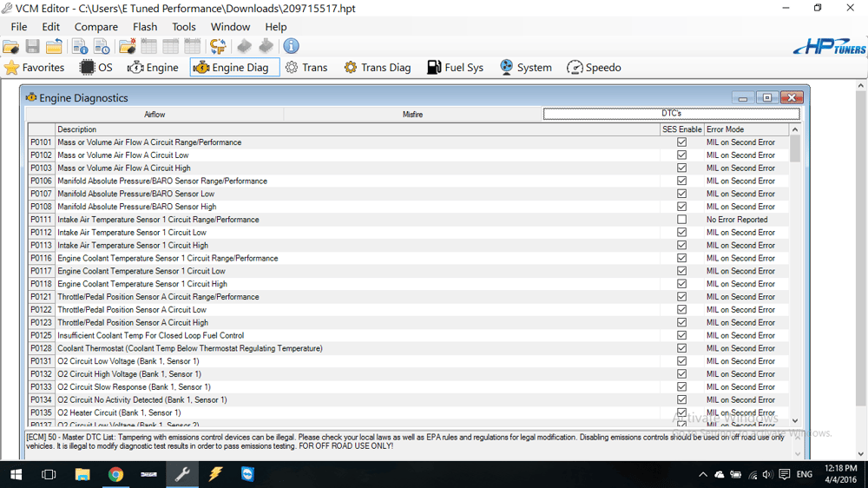The image size is (868, 488).
Task: Open Error Mode dropdown for P0106
Action: (x=745, y=181)
